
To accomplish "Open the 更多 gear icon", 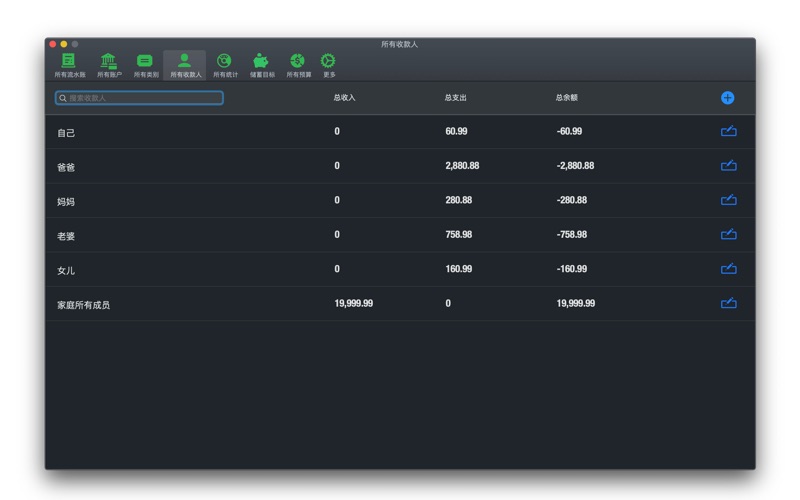I will click(328, 62).
